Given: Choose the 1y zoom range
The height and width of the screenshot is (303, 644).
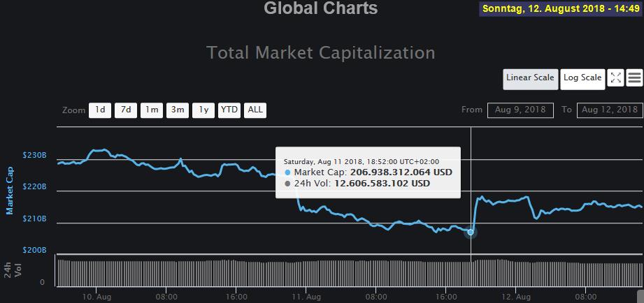Looking at the screenshot, I should click(x=203, y=110).
